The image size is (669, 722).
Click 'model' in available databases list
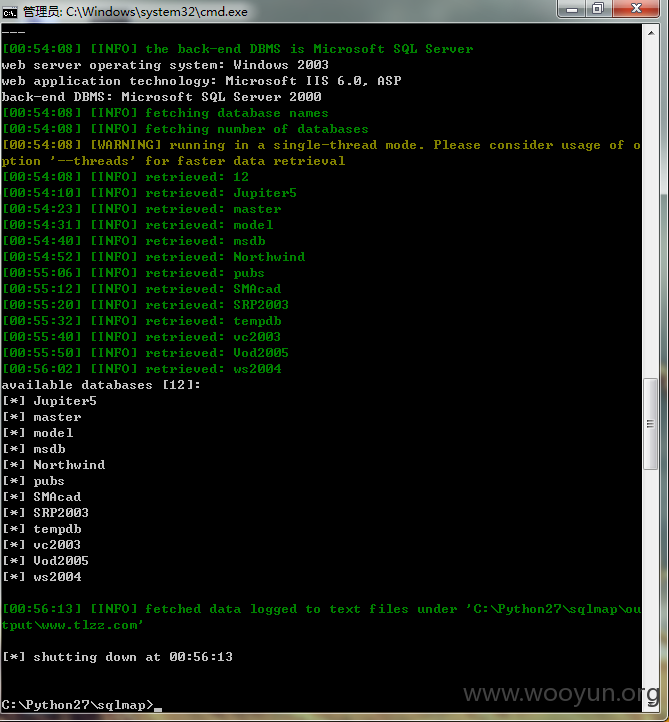point(53,433)
